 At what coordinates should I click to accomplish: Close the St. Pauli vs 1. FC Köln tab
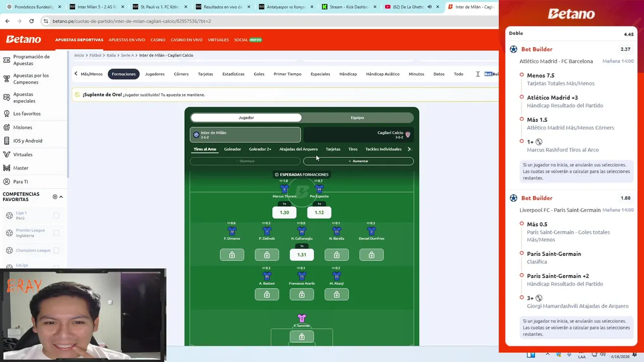(186, 7)
